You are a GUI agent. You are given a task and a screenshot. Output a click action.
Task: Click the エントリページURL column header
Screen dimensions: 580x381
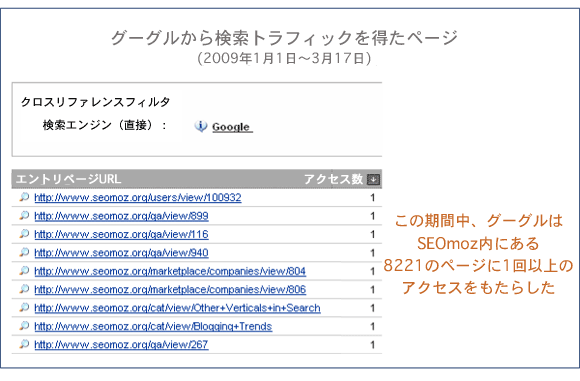click(68, 179)
